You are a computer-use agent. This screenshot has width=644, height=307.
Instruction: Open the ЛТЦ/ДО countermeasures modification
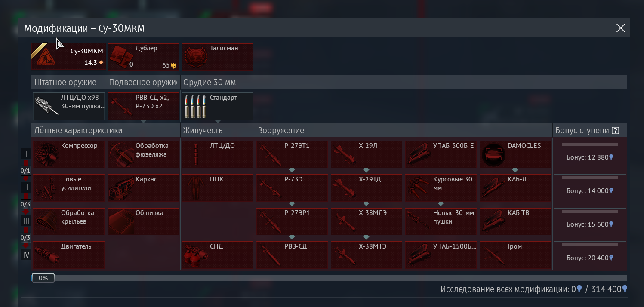(218, 154)
